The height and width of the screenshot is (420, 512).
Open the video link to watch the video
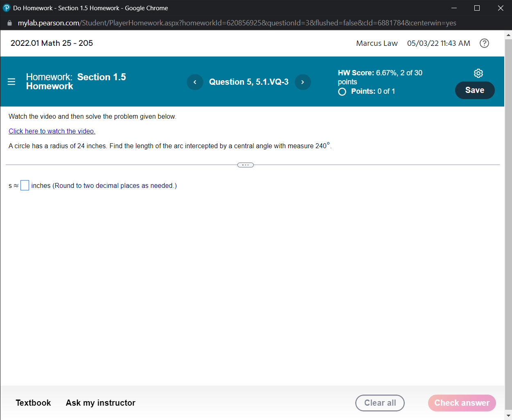pos(52,131)
